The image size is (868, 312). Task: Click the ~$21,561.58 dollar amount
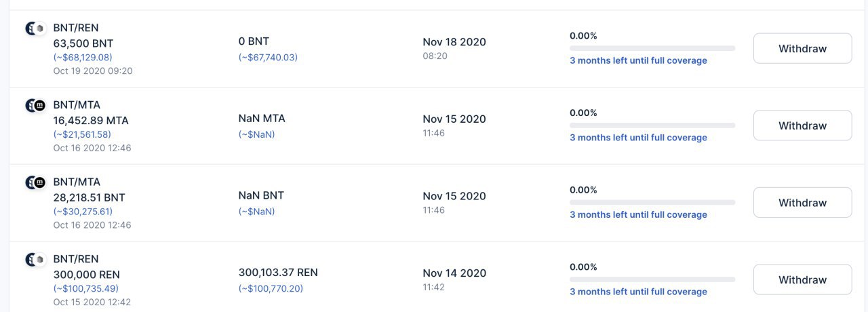(x=83, y=134)
